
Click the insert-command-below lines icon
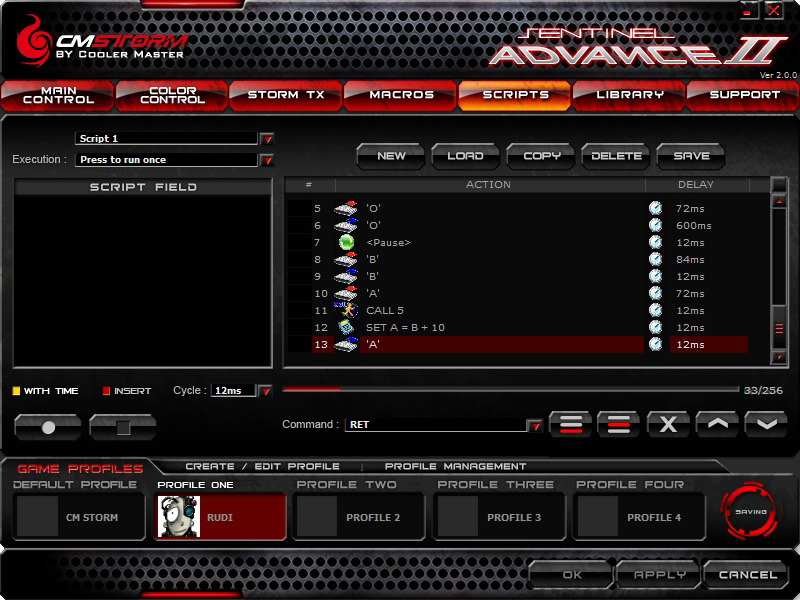(x=571, y=424)
